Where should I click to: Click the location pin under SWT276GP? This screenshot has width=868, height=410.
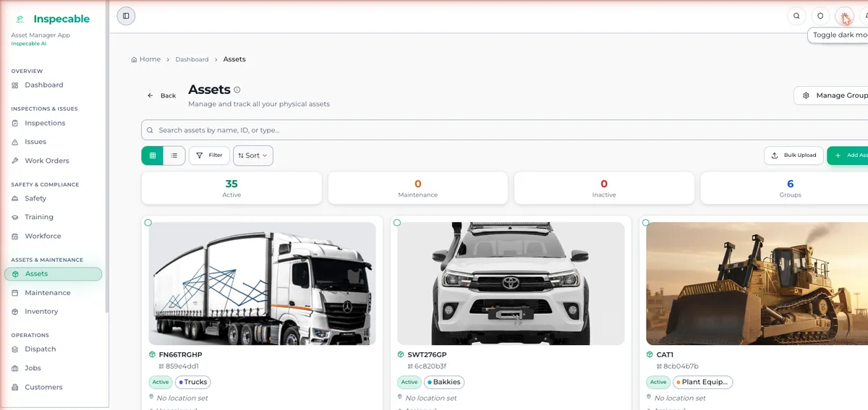[401, 398]
